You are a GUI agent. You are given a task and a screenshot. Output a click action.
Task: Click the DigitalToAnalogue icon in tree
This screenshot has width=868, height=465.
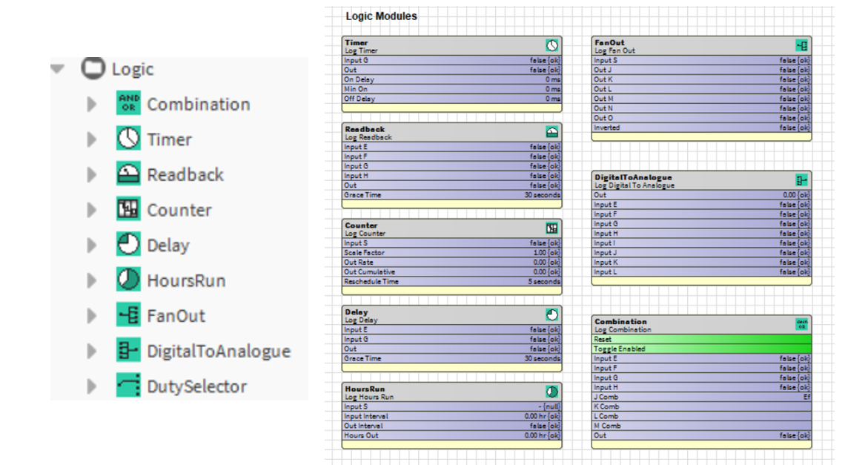[x=128, y=350]
